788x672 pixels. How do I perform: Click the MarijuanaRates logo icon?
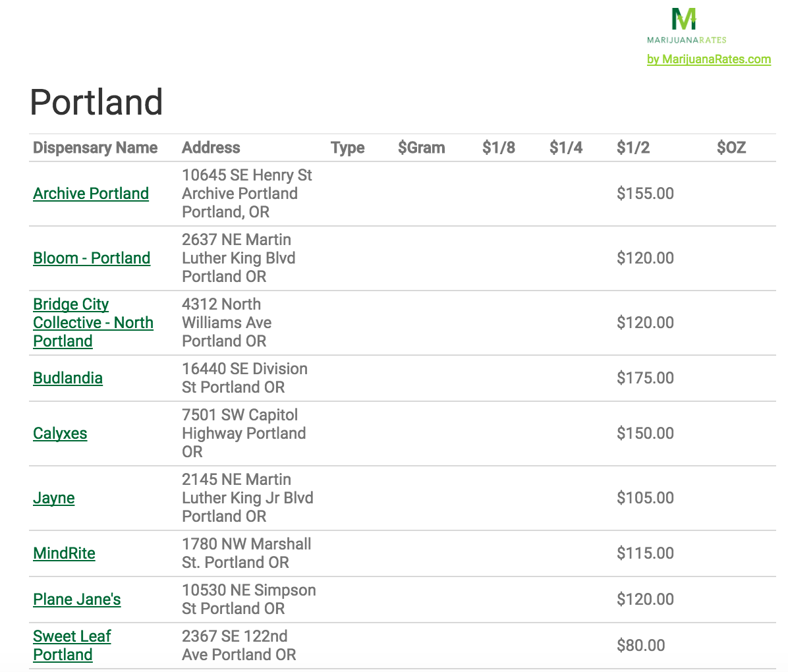[x=685, y=20]
